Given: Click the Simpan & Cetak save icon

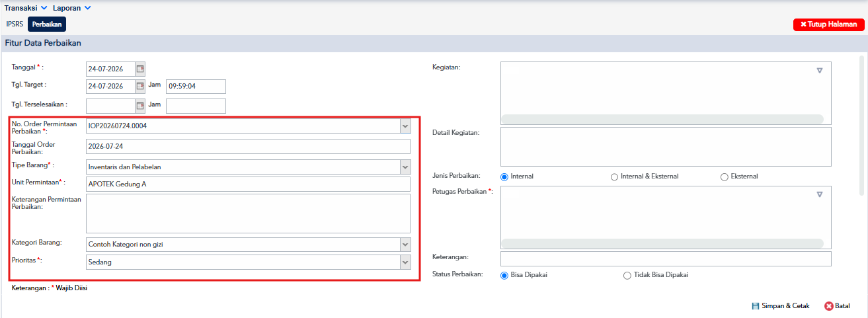Looking at the screenshot, I should pyautogui.click(x=756, y=306).
